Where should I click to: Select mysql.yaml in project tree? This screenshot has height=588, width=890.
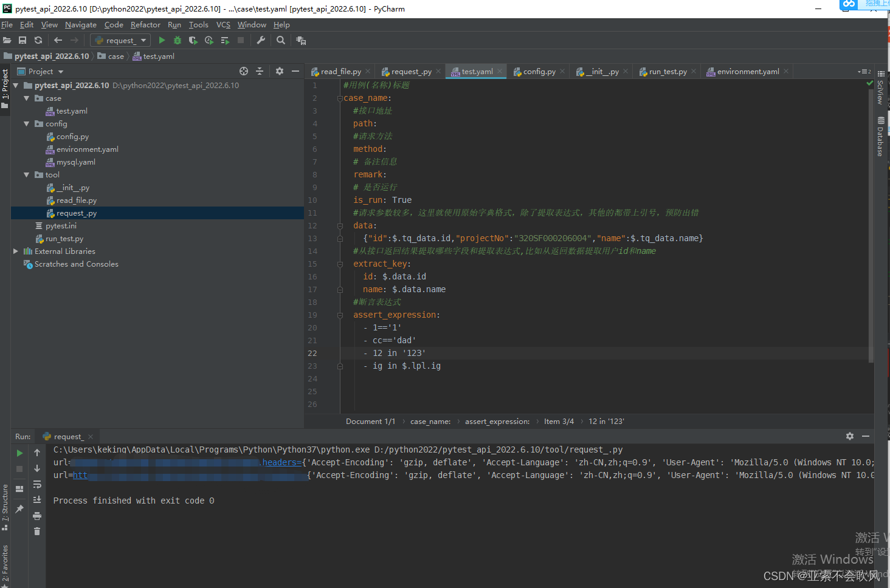(75, 162)
